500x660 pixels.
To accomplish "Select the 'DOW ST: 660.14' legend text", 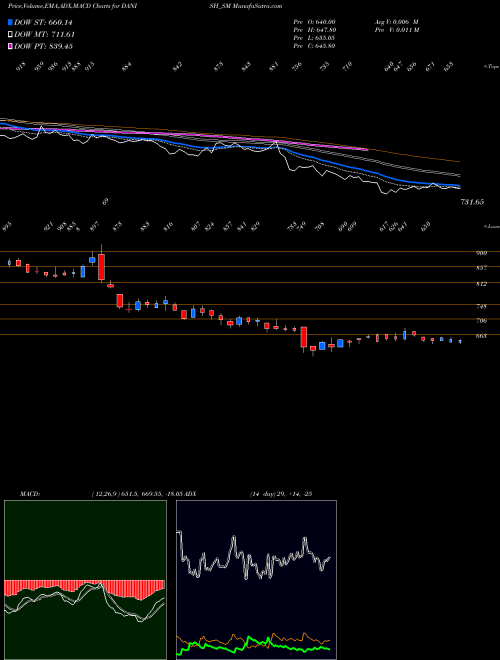I will coord(44,23).
